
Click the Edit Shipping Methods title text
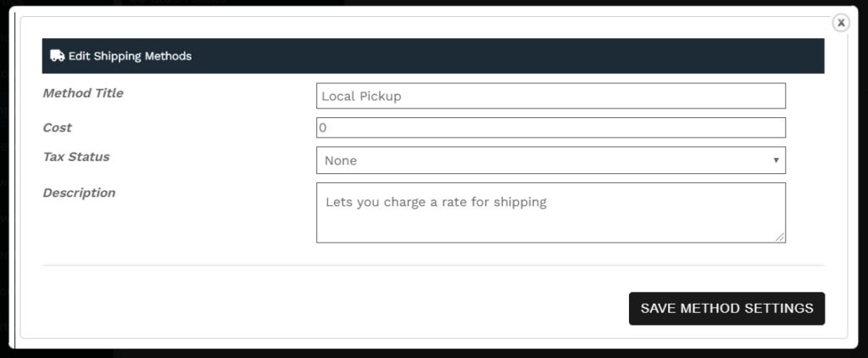[130, 56]
